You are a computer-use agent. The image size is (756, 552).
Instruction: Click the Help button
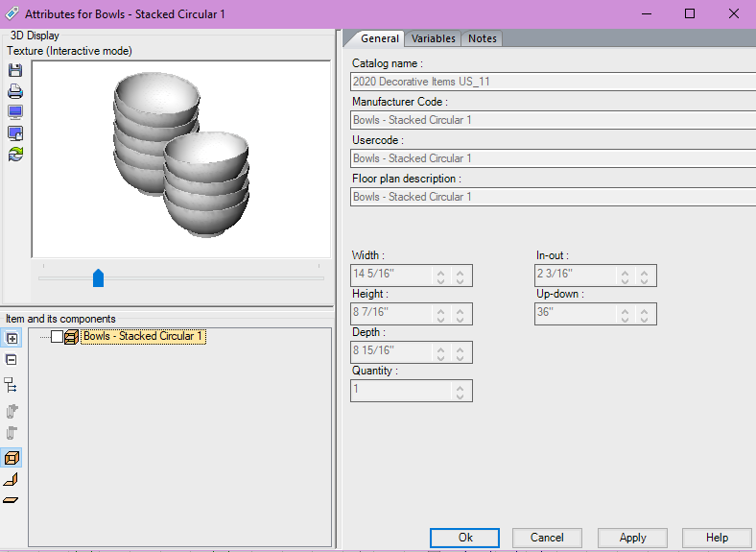pyautogui.click(x=717, y=538)
